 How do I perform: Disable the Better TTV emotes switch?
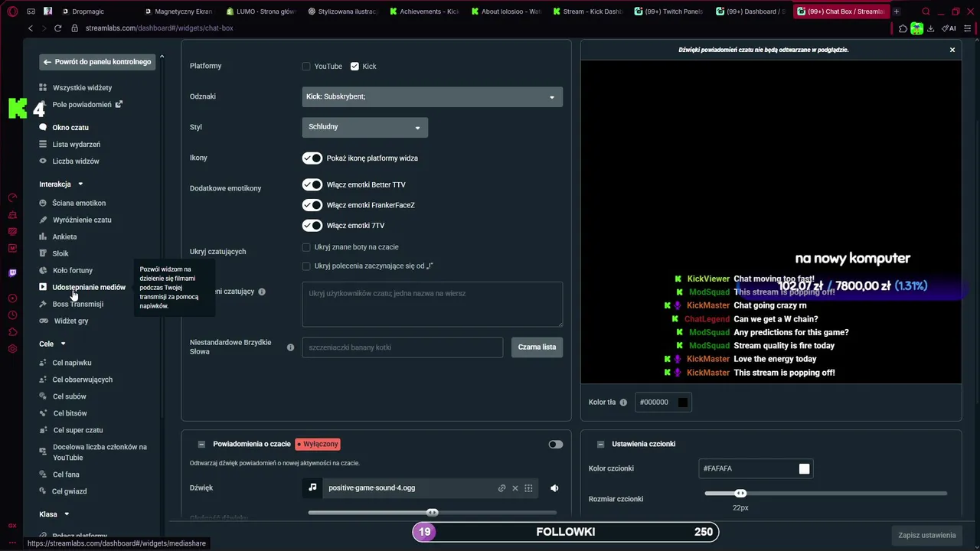click(x=312, y=184)
